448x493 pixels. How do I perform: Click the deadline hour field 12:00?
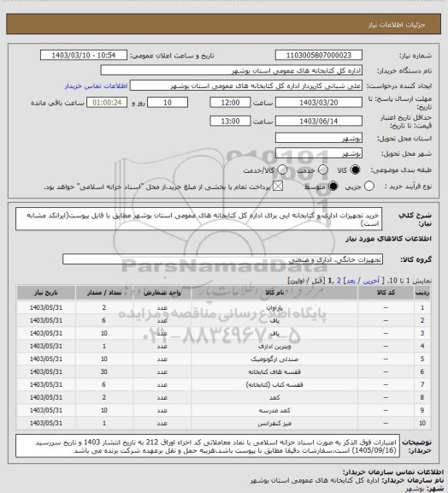pos(230,103)
